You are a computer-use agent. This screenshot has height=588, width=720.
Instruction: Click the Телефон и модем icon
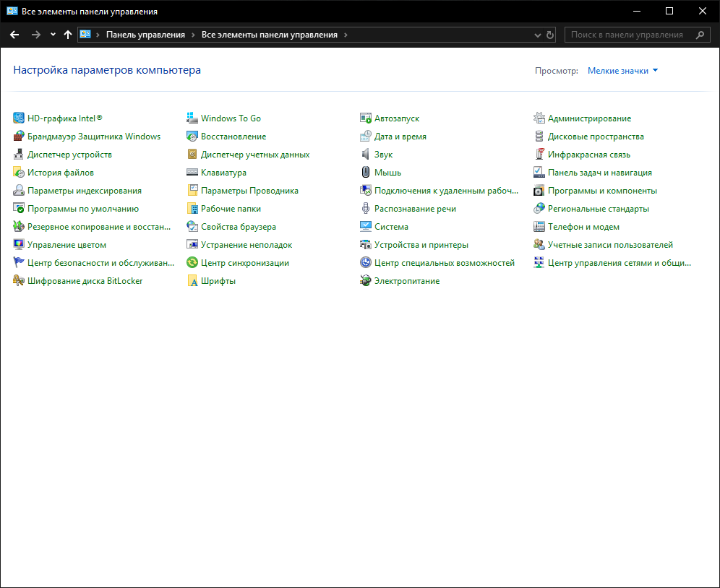tap(539, 227)
